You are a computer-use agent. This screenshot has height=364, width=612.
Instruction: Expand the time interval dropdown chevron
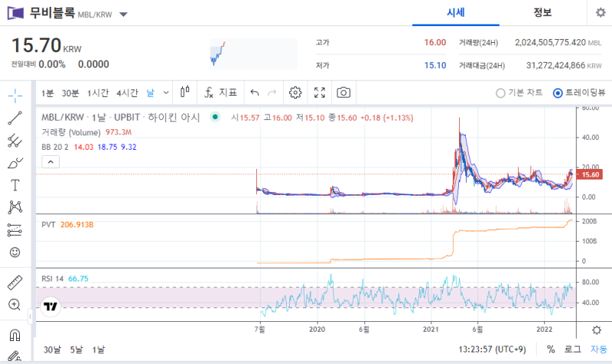[x=166, y=93]
